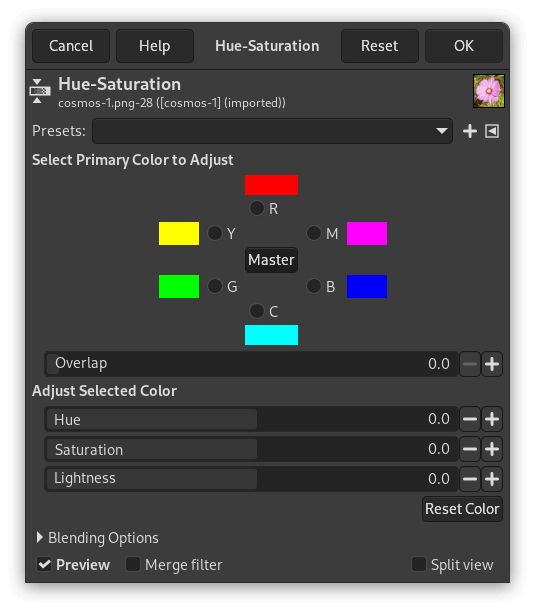Image resolution: width=535 pixels, height=611 pixels.
Task: Click the Master button
Action: [271, 260]
